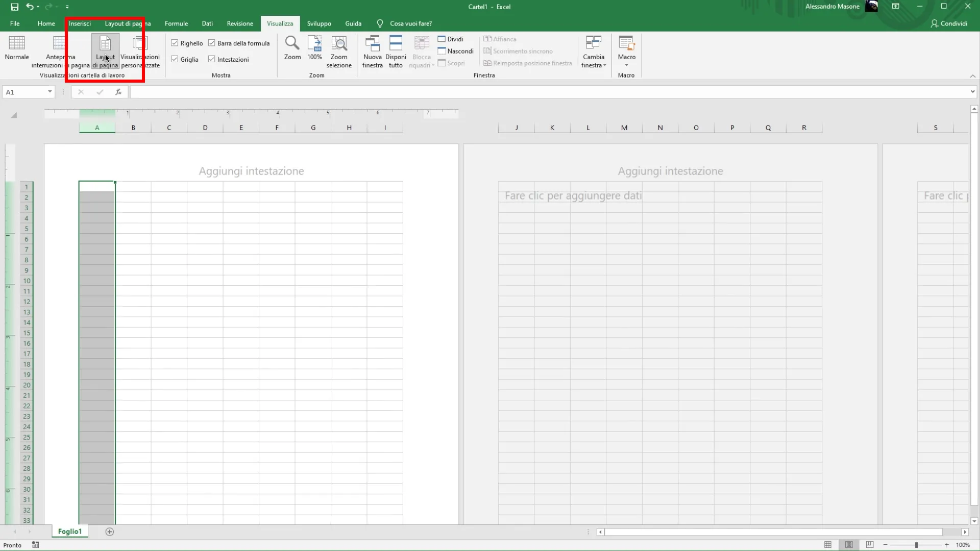Open the Zoom magnifier dialog
Image resolution: width=980 pixels, height=551 pixels.
point(292,44)
